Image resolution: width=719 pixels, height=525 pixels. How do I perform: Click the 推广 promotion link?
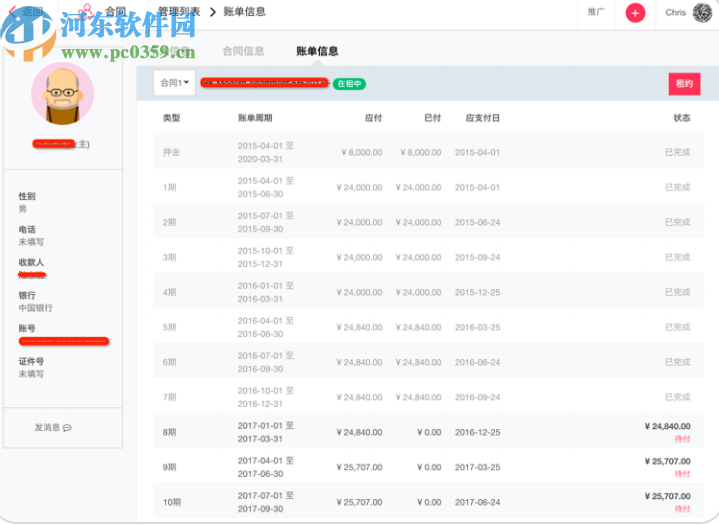click(596, 12)
